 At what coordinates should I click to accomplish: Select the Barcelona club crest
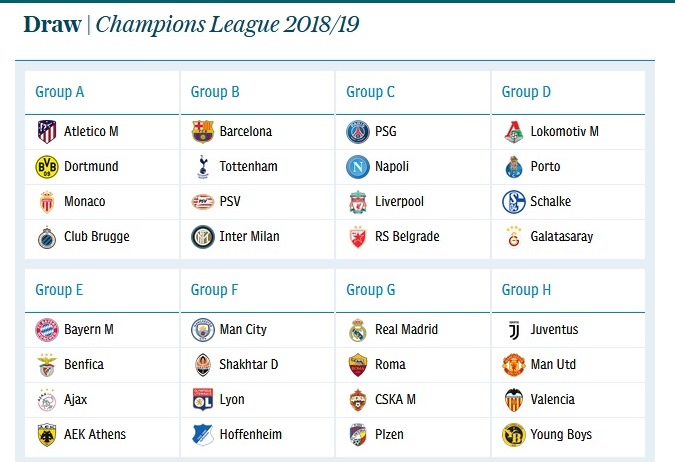tap(202, 132)
